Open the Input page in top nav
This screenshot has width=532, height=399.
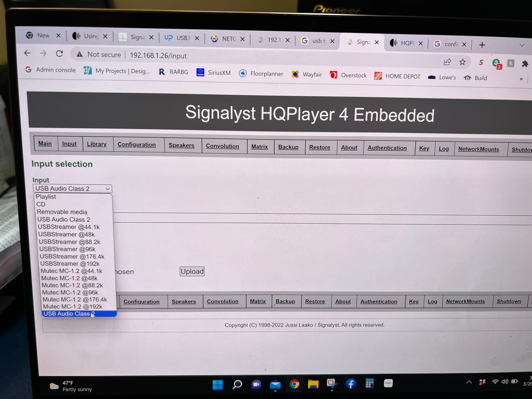point(69,144)
